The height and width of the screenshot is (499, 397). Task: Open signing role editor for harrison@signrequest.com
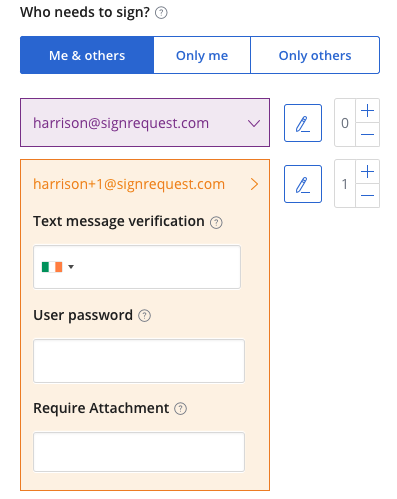[303, 123]
